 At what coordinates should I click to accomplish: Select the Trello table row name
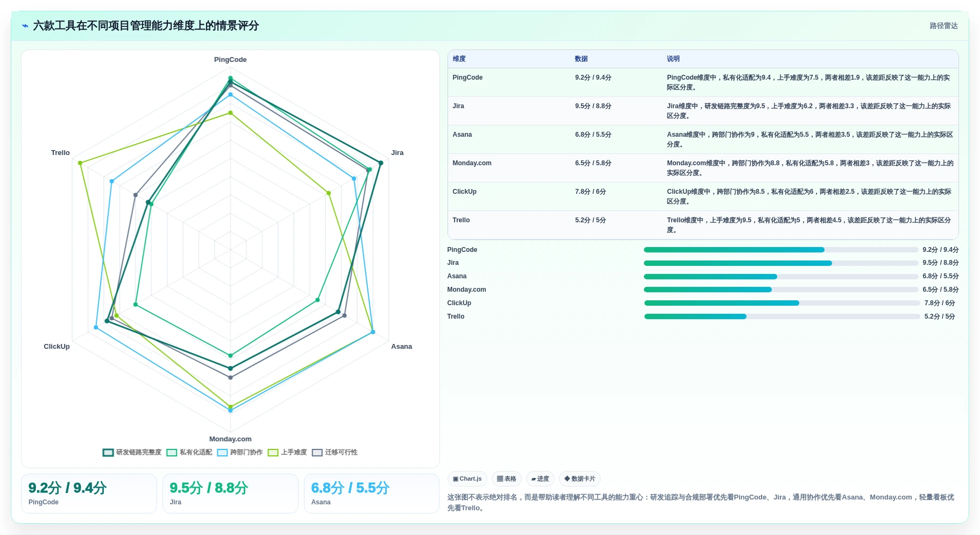pos(461,220)
